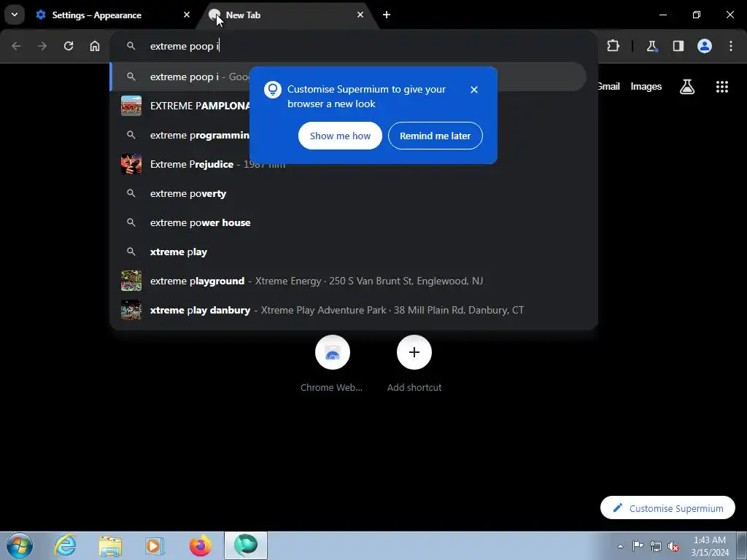Image resolution: width=747 pixels, height=560 pixels.
Task: Open the Gmail link
Action: [x=608, y=86]
